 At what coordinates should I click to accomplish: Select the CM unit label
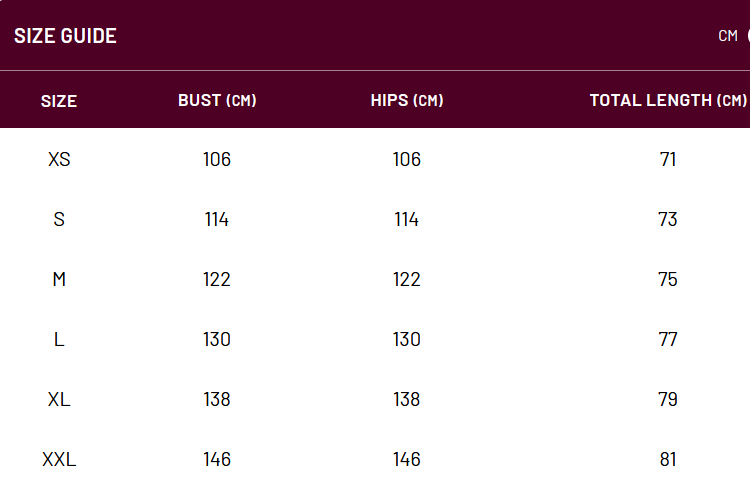tap(728, 36)
